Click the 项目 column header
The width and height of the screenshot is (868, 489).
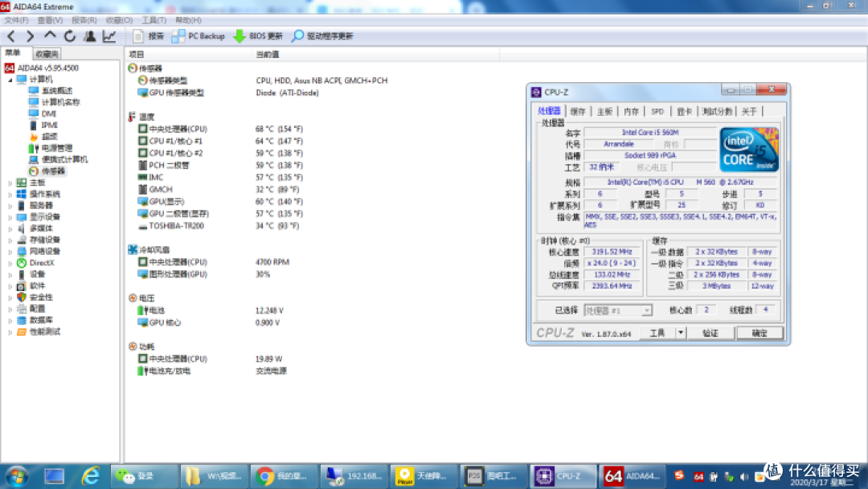coord(189,54)
